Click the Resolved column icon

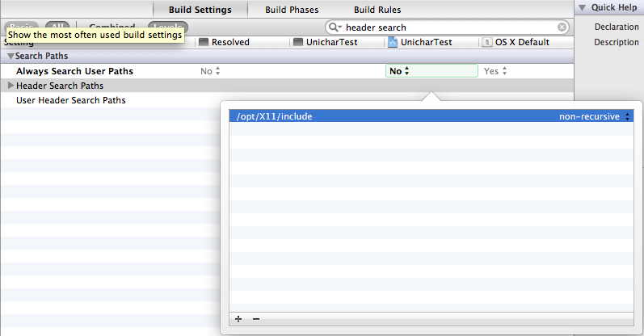click(x=204, y=42)
